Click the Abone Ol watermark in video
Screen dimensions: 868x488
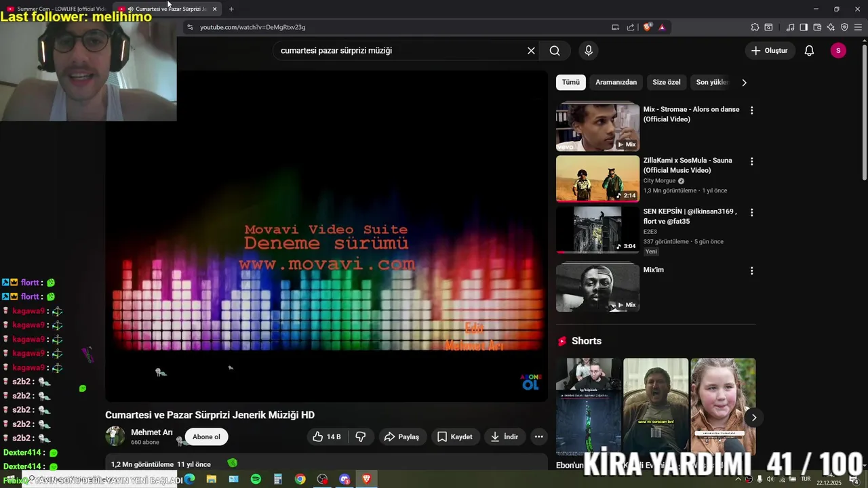pos(531,382)
